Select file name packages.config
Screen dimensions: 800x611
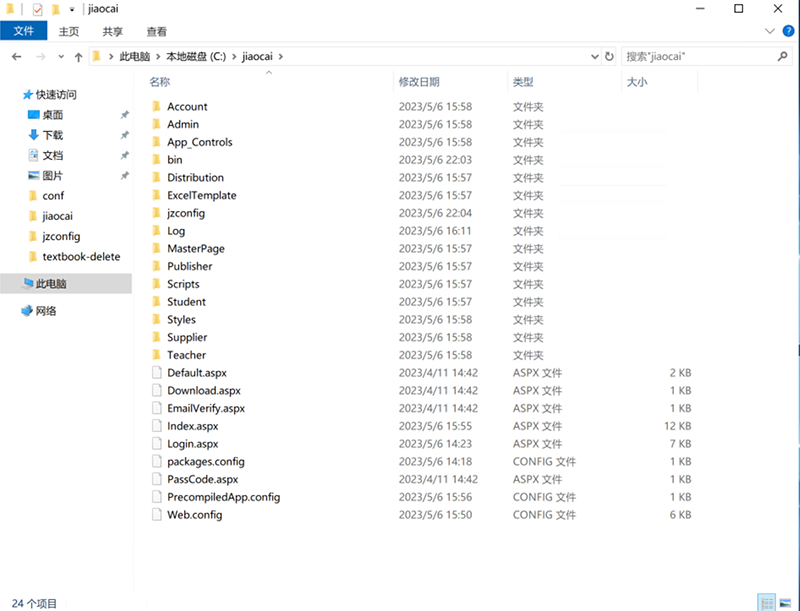tap(206, 462)
